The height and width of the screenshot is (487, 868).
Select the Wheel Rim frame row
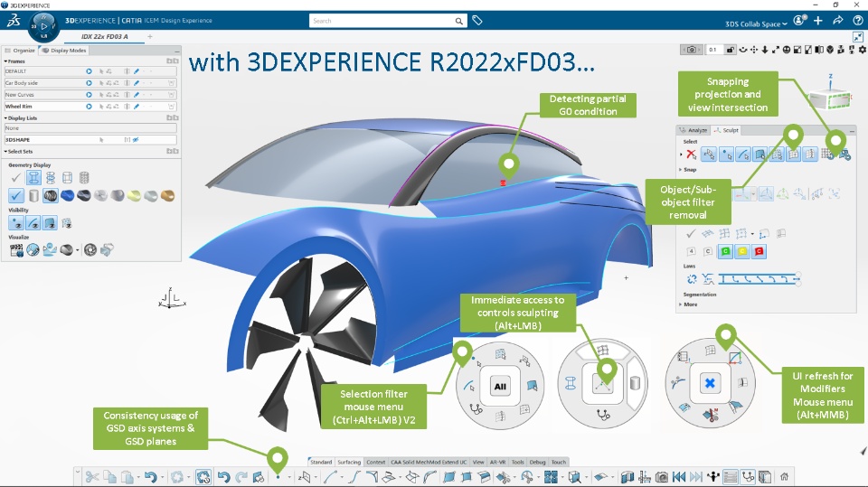[x=90, y=107]
